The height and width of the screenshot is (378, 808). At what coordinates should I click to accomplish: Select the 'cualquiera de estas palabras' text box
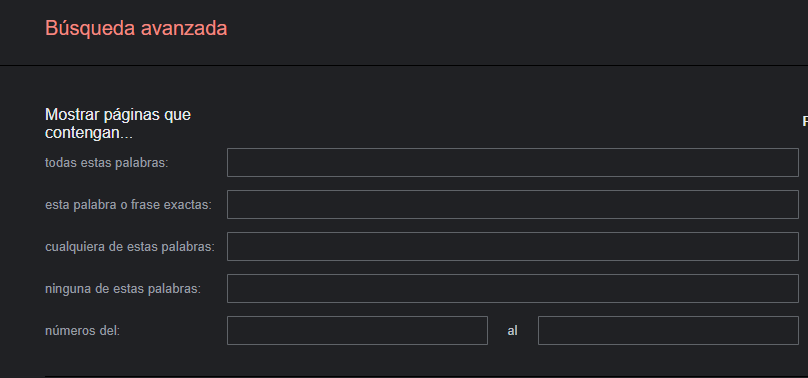(x=513, y=246)
